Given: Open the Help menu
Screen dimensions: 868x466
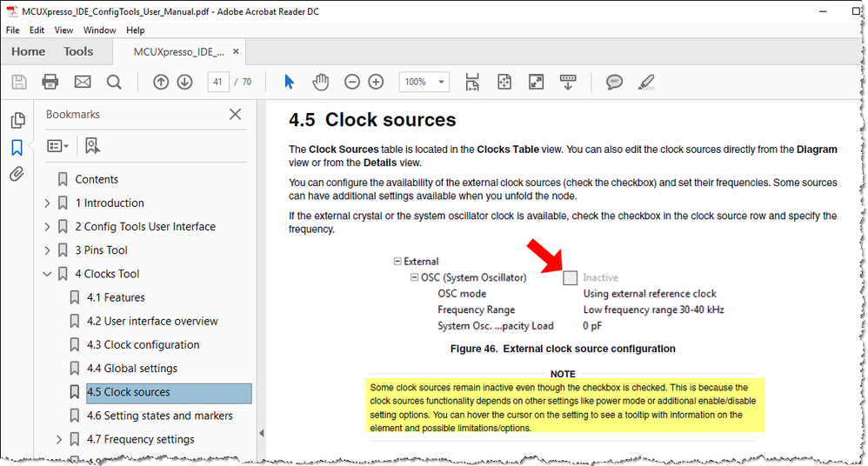Looking at the screenshot, I should coord(135,30).
